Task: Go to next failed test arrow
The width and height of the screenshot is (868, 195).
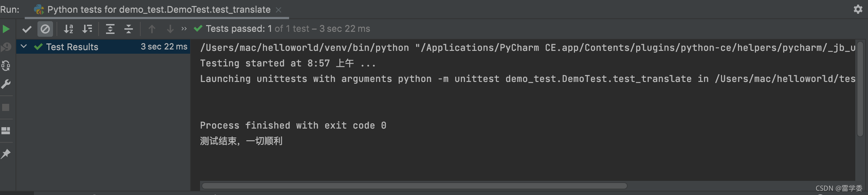Action: [170, 29]
